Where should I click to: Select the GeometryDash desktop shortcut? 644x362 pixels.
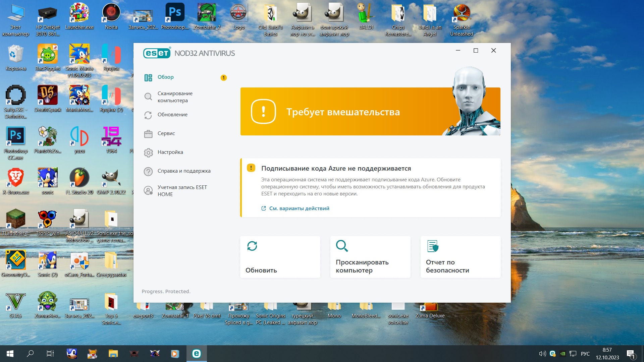tap(15, 264)
